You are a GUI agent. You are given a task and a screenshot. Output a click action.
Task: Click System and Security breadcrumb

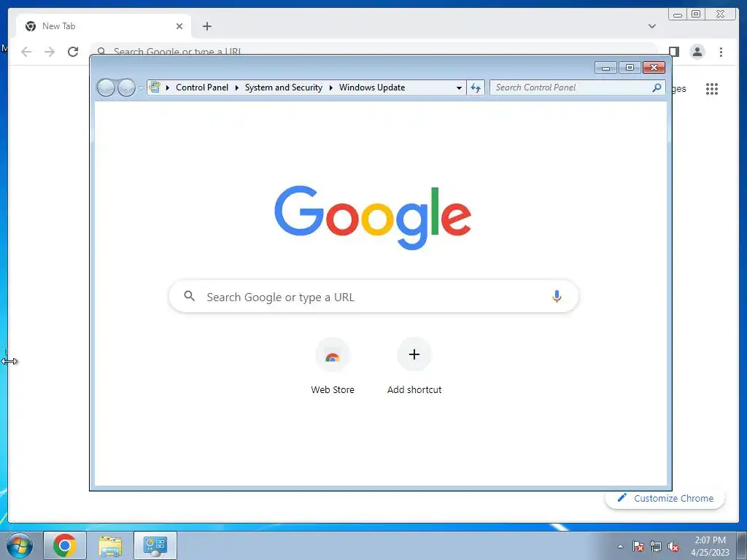pos(284,87)
